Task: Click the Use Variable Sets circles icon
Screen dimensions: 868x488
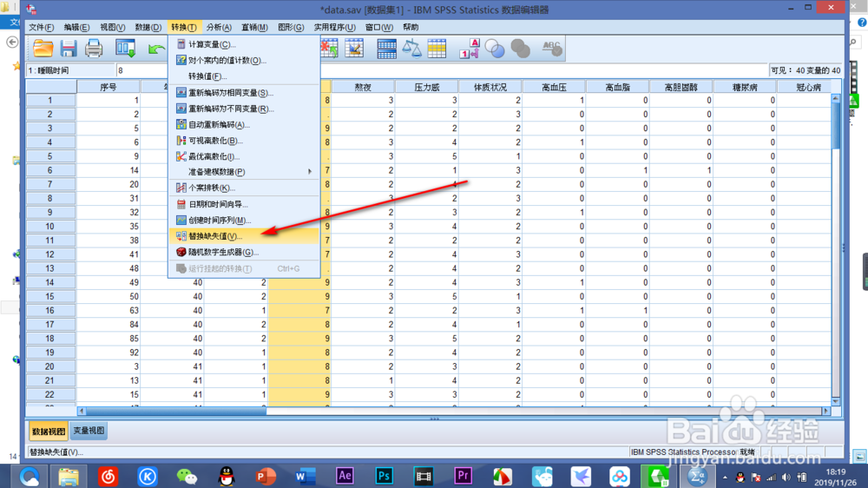Action: point(495,49)
